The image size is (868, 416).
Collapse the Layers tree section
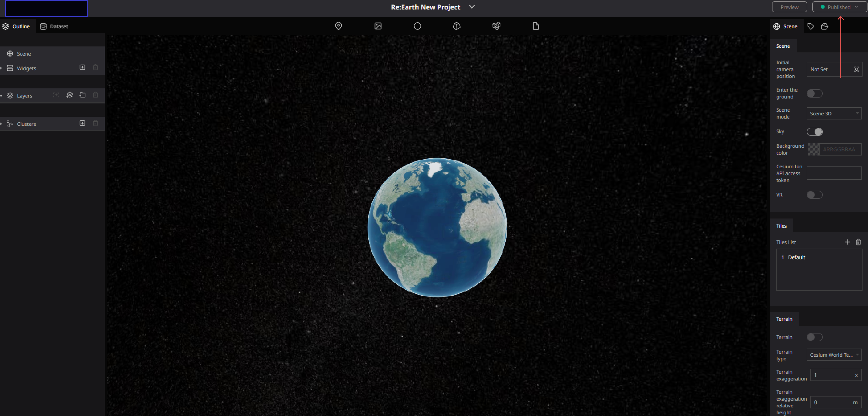click(2, 96)
